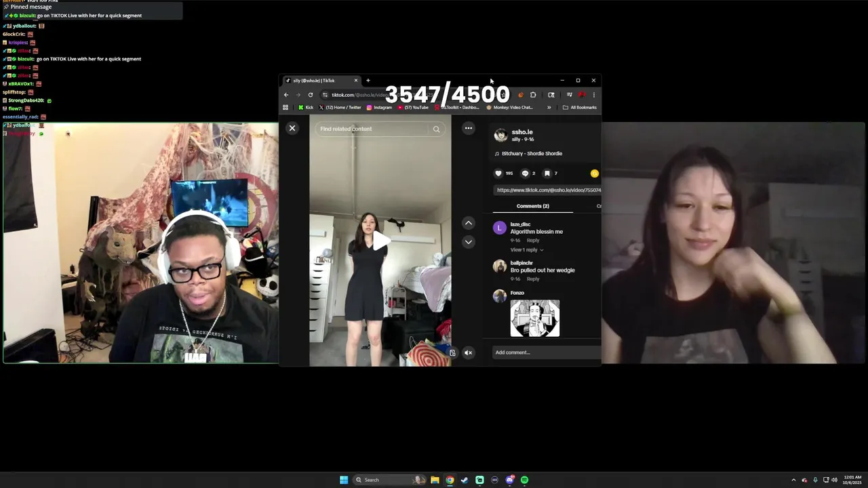Image resolution: width=868 pixels, height=488 pixels.
Task: Click the pinned message in chat overlay
Action: click(92, 11)
